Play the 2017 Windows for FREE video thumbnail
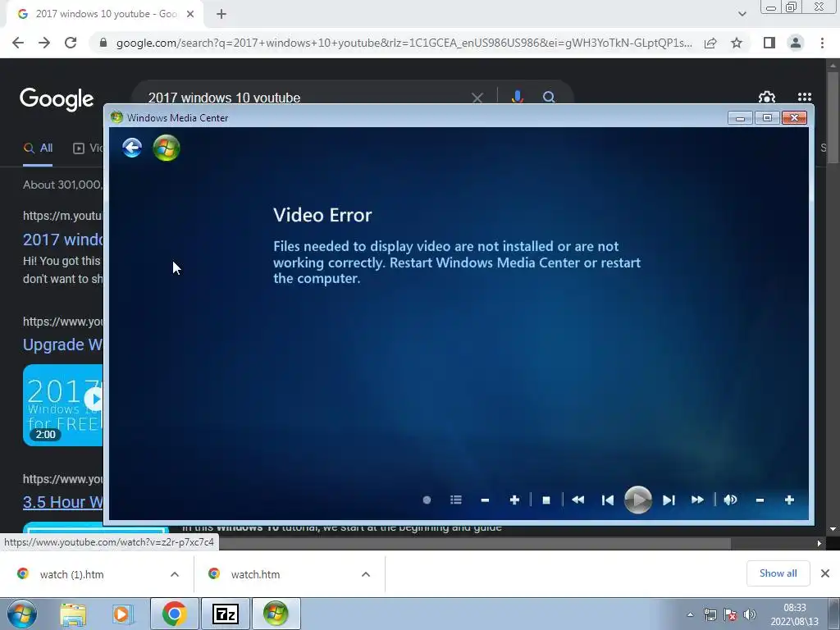 tap(62, 405)
